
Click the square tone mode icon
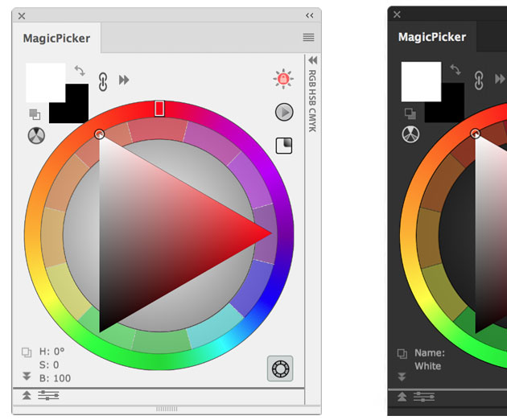click(x=284, y=145)
